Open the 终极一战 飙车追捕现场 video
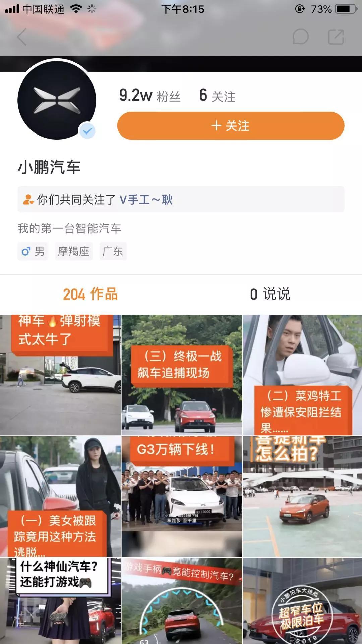This screenshot has height=644, width=362. pos(182,375)
